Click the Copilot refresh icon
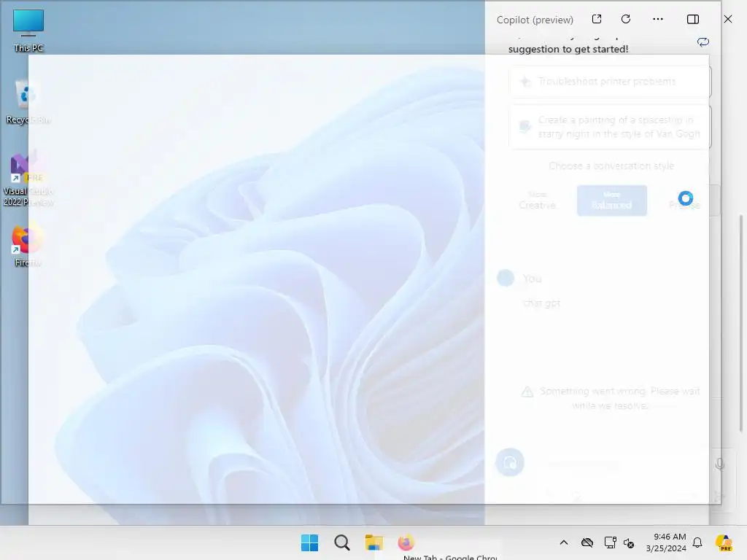The width and height of the screenshot is (747, 560). 626,19
